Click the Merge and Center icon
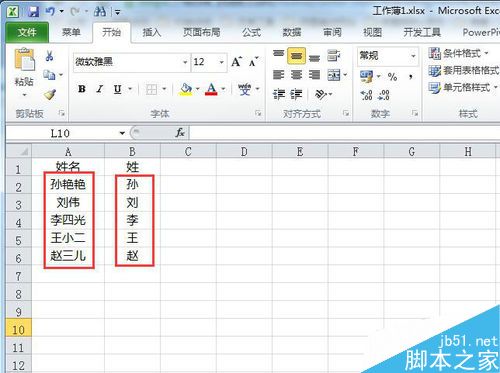Image resolution: width=500 pixels, height=373 pixels. 334,75
